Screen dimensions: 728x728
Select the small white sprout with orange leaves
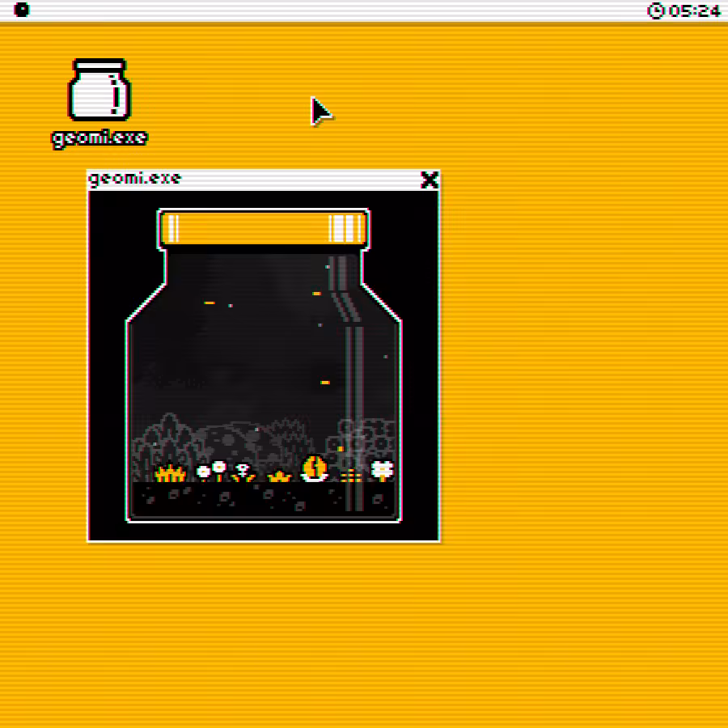click(x=243, y=472)
